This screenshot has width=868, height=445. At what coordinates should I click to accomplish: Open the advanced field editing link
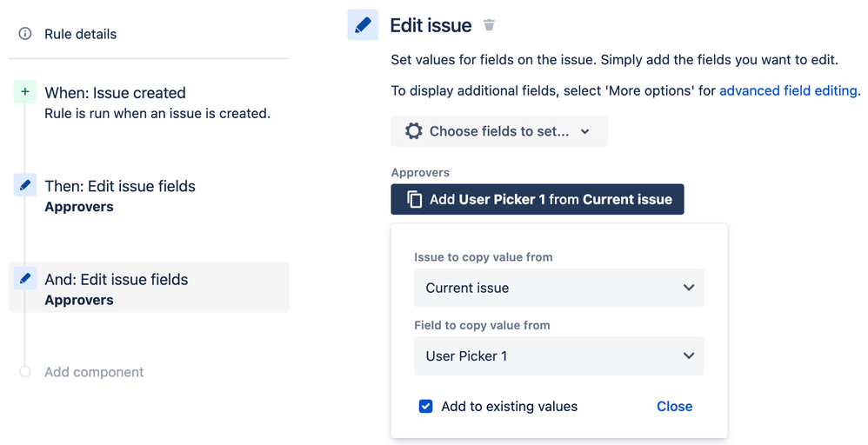(x=788, y=90)
